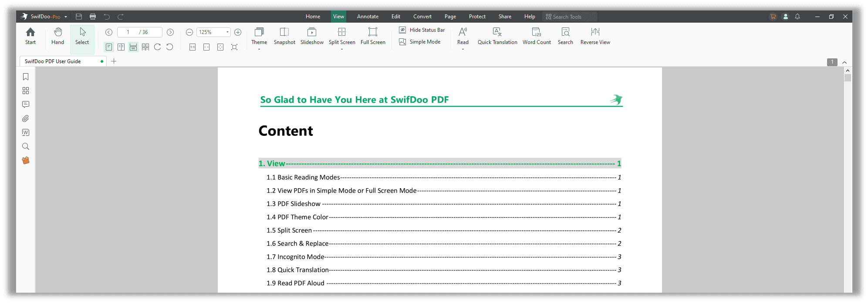Collapse the ribbon with the chevron

coord(844,62)
